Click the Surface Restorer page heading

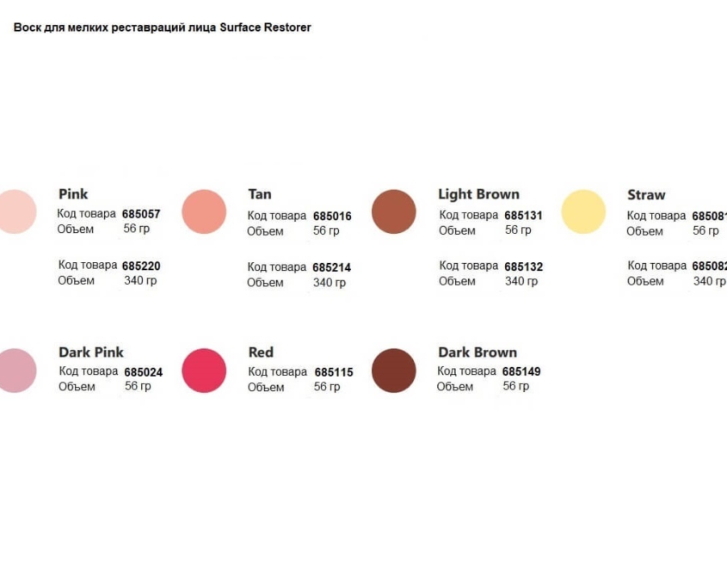pos(163,28)
